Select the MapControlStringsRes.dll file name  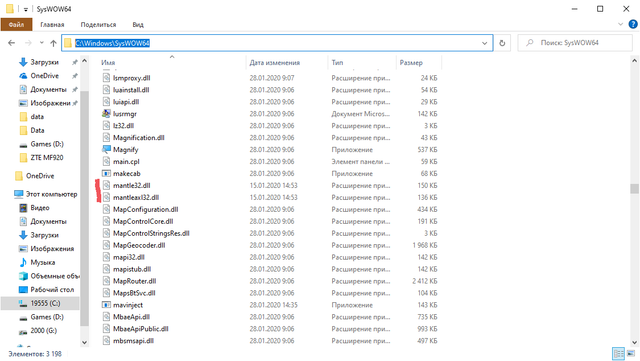(x=151, y=233)
